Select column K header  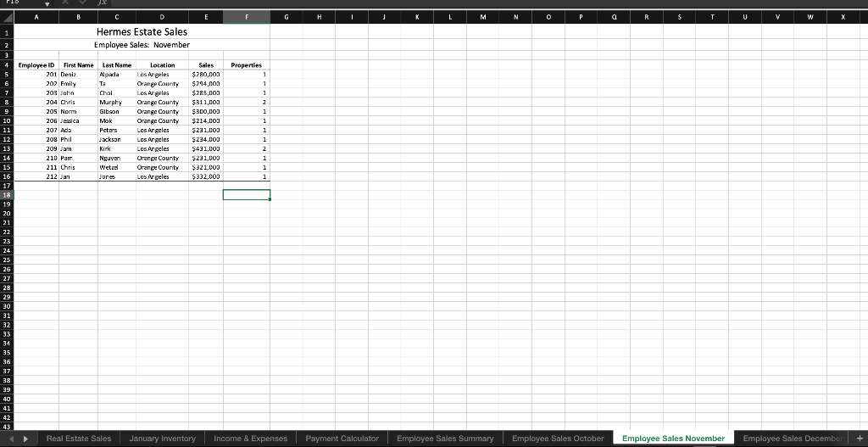[x=417, y=17]
